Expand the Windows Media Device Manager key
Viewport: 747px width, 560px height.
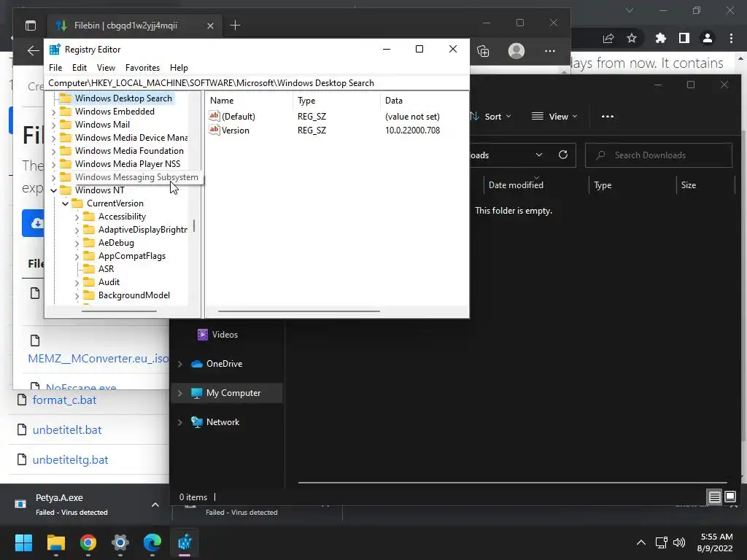[x=53, y=138]
